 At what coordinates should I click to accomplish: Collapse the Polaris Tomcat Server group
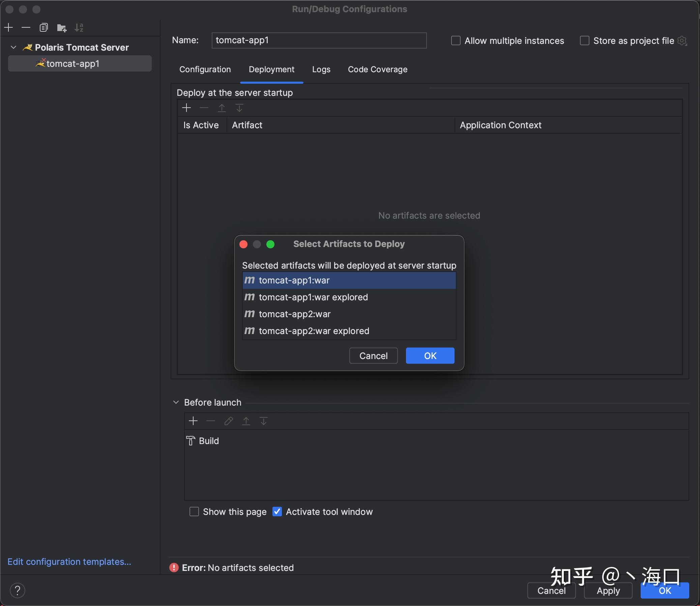click(x=13, y=47)
